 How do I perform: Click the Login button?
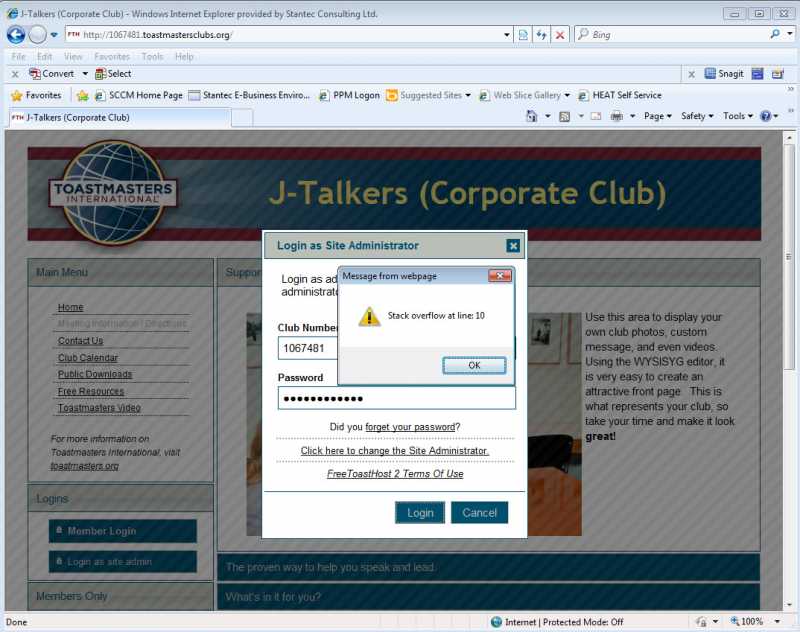[x=420, y=513]
